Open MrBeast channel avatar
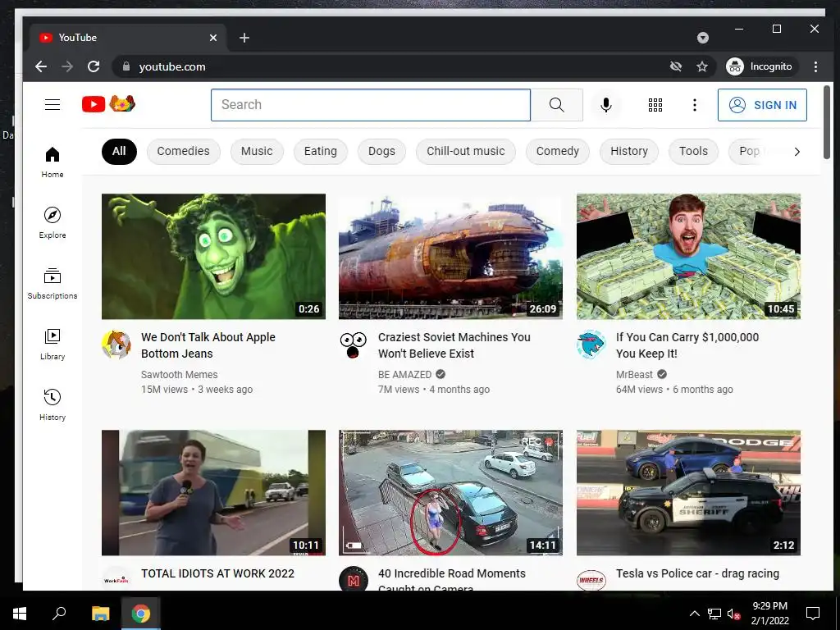 [x=591, y=345]
